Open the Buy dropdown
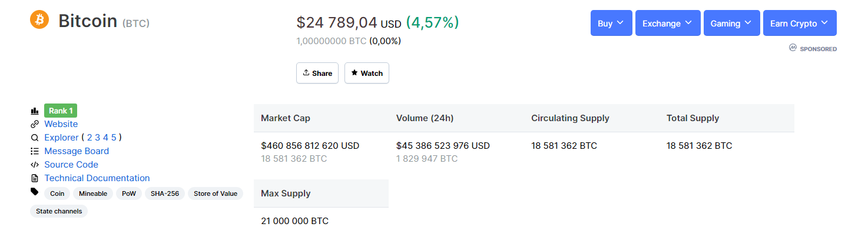Viewport: 868px width, 237px height. (611, 23)
